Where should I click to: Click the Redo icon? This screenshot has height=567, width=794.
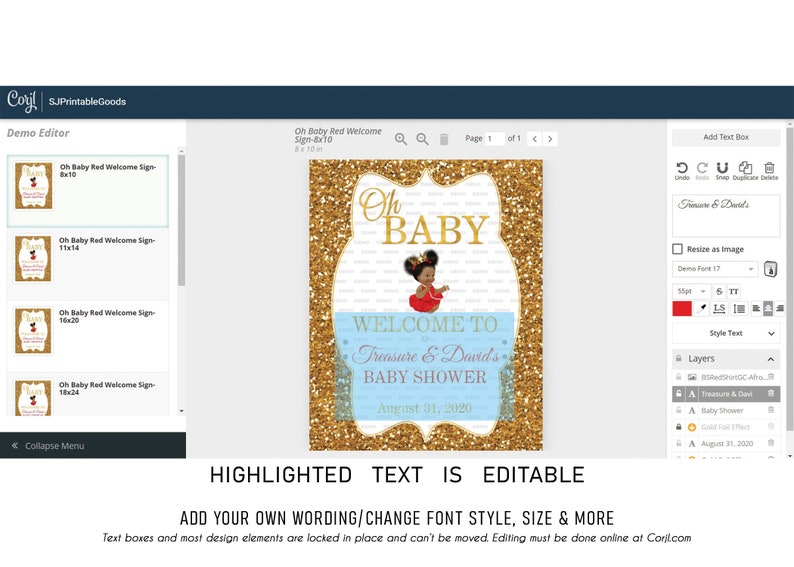tap(702, 171)
